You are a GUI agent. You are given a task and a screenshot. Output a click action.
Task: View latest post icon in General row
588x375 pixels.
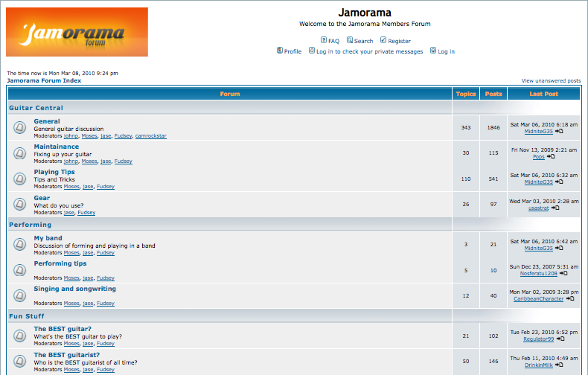click(x=559, y=131)
